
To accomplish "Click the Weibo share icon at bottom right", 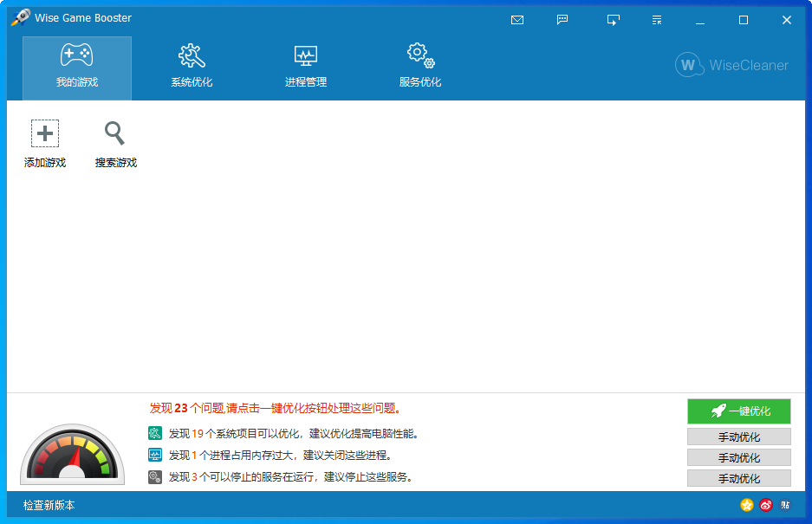I will [765, 504].
